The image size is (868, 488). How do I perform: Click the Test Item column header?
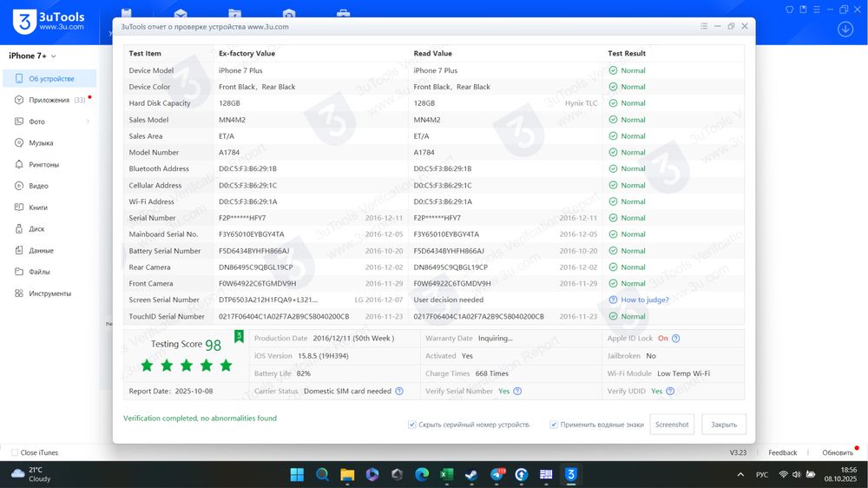[145, 54]
